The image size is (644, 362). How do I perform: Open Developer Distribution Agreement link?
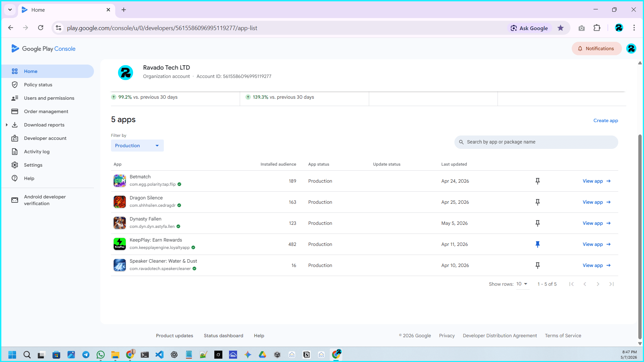500,336
